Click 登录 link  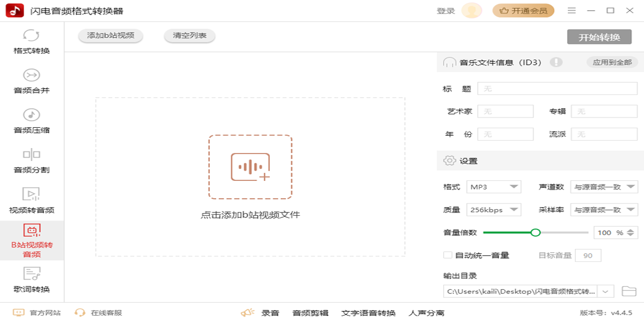(445, 11)
